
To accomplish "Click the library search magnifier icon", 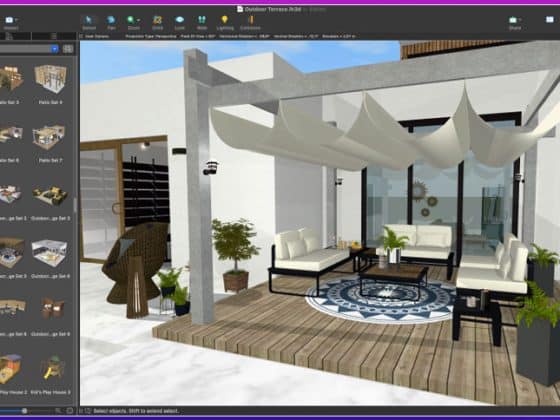I will pyautogui.click(x=58, y=411).
